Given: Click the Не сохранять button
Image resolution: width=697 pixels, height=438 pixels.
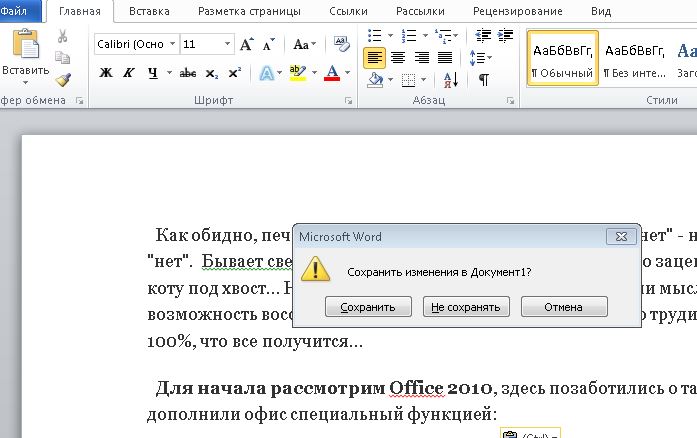Looking at the screenshot, I should coord(465,307).
